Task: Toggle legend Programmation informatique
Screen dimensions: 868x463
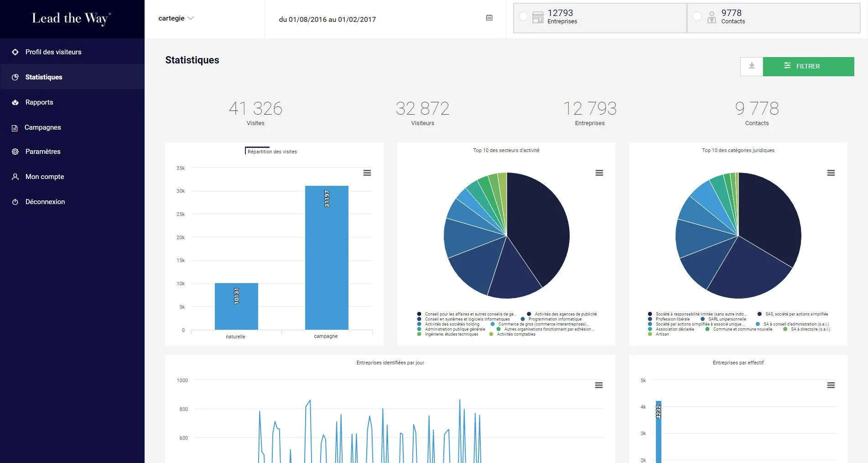Action: point(551,319)
